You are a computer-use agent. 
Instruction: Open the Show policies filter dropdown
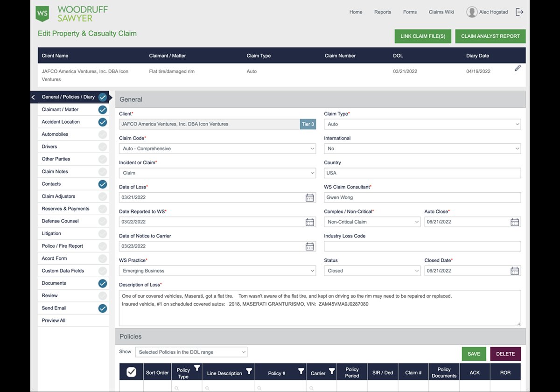coord(191,352)
